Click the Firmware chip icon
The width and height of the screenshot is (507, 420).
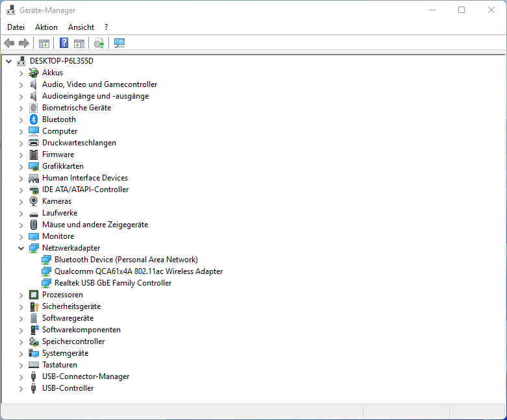click(34, 154)
